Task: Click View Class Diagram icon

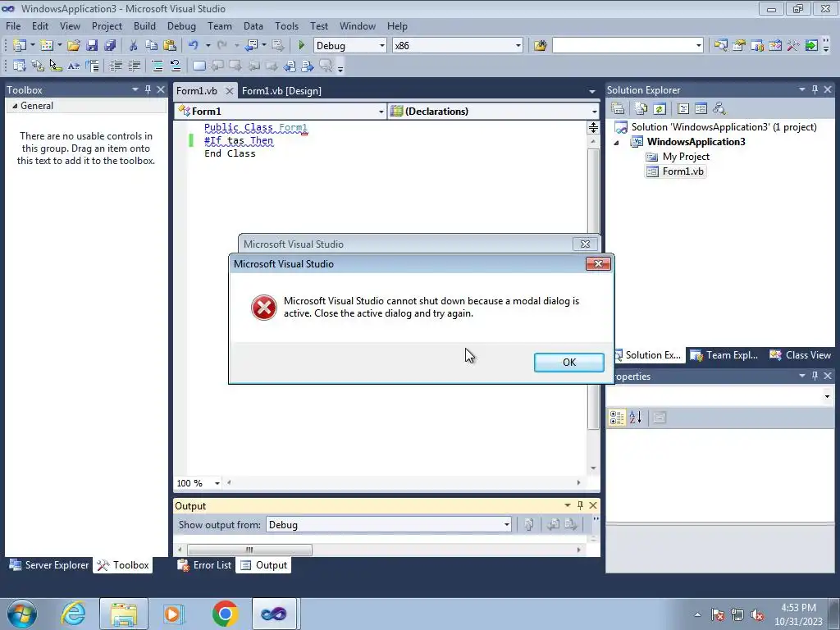Action: coord(719,109)
